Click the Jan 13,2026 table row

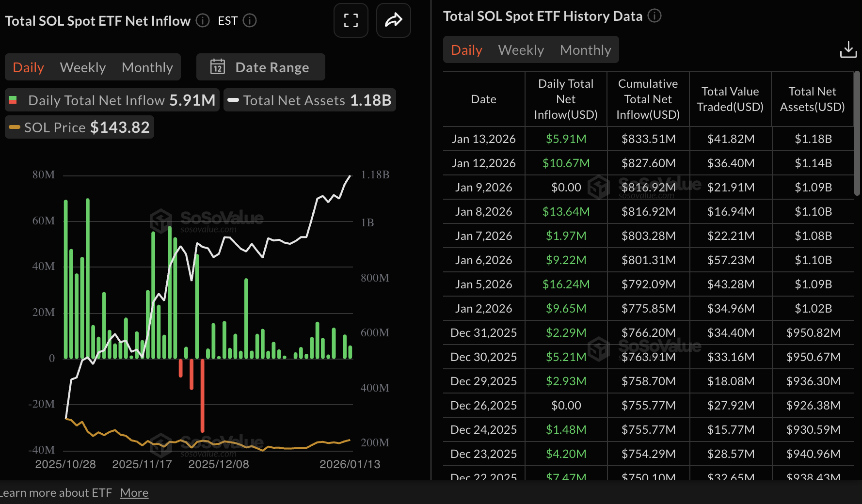(648, 139)
